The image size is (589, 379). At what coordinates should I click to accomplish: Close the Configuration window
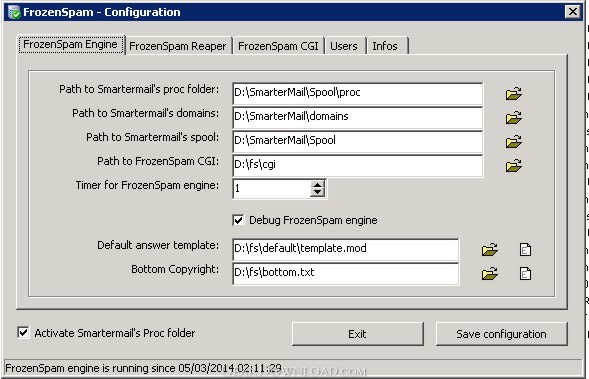coord(572,12)
